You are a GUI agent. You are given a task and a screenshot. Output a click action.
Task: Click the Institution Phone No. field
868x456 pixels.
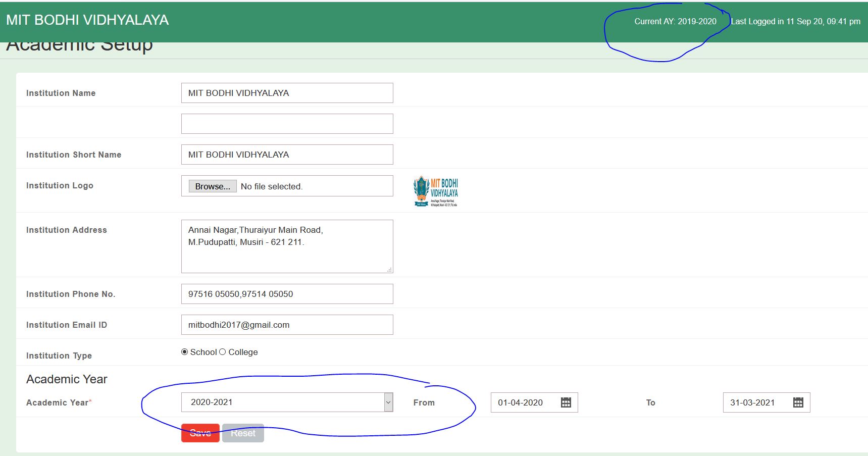[x=287, y=294]
